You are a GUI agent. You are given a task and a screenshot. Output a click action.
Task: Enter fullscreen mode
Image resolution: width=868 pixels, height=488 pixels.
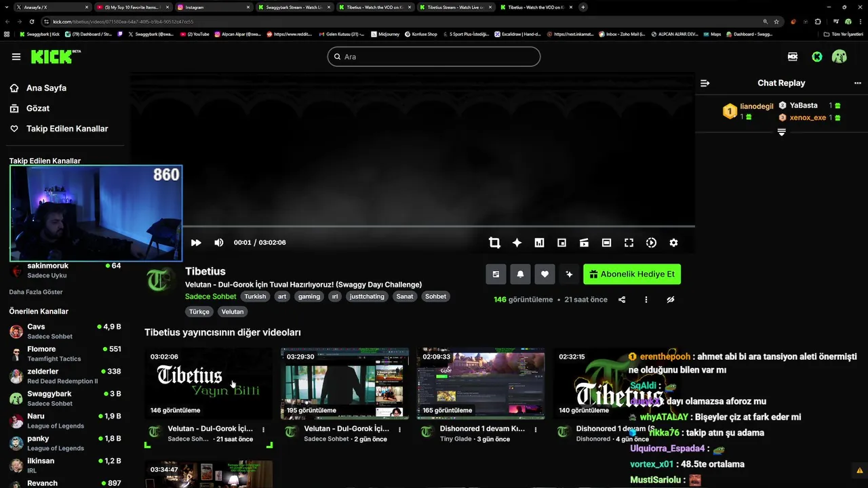click(629, 243)
